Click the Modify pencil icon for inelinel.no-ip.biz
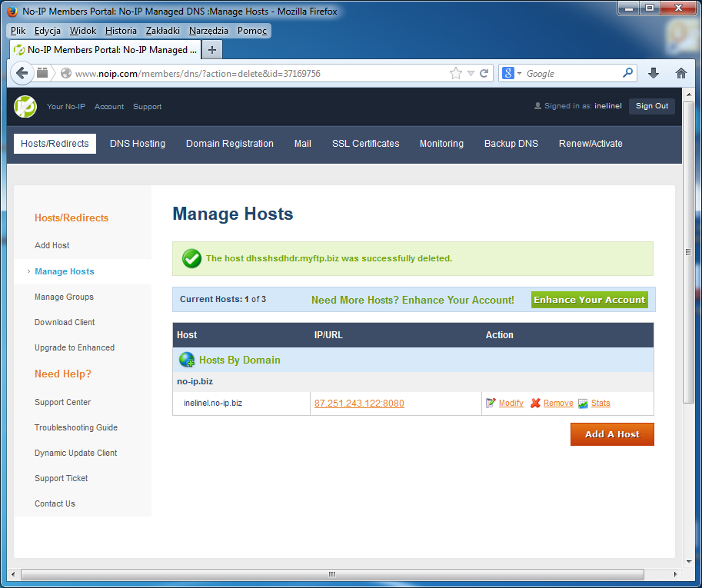The height and width of the screenshot is (588, 702). [x=491, y=404]
